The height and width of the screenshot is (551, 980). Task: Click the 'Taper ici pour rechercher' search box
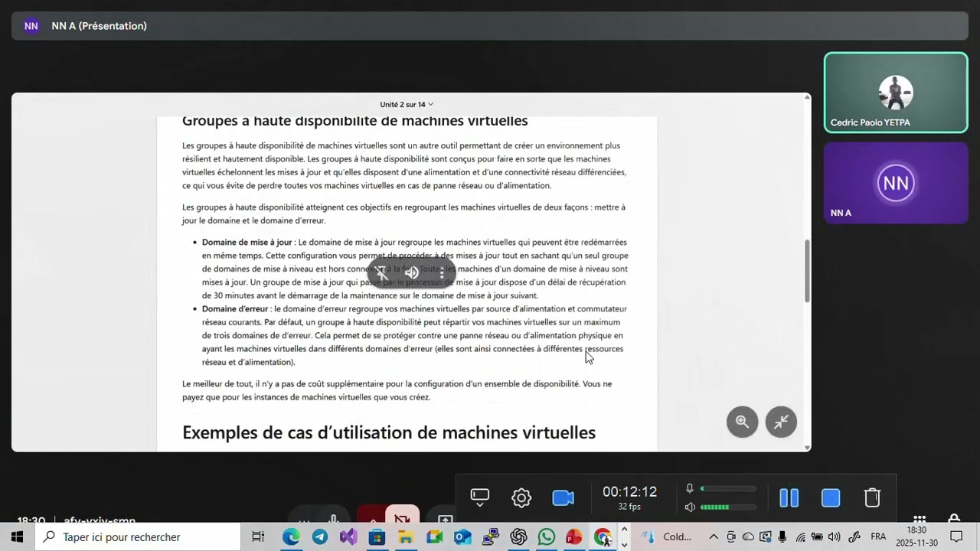coord(138,537)
